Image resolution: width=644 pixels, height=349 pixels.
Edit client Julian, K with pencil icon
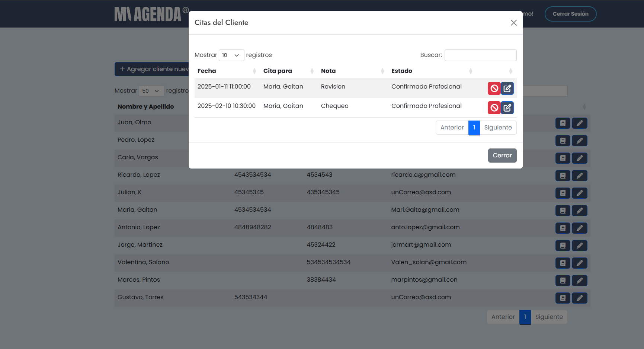[579, 193]
